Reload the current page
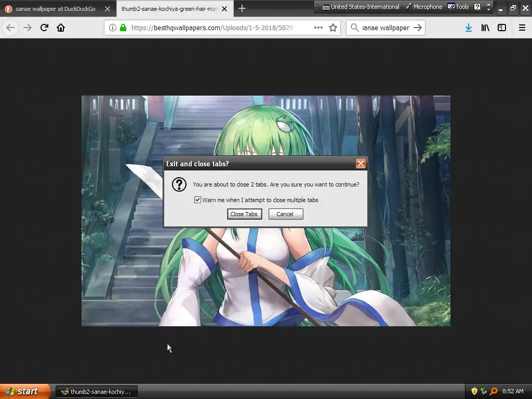 click(x=44, y=28)
